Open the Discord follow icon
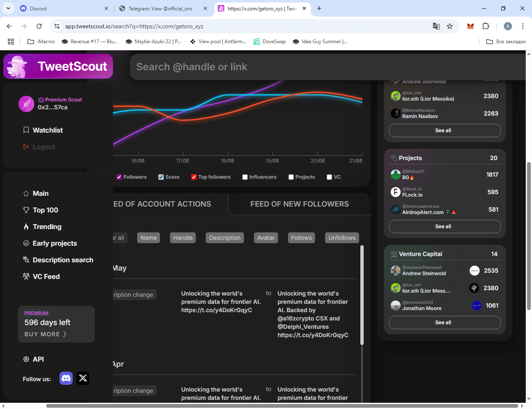Viewport: 532px width, 409px height. (66, 378)
